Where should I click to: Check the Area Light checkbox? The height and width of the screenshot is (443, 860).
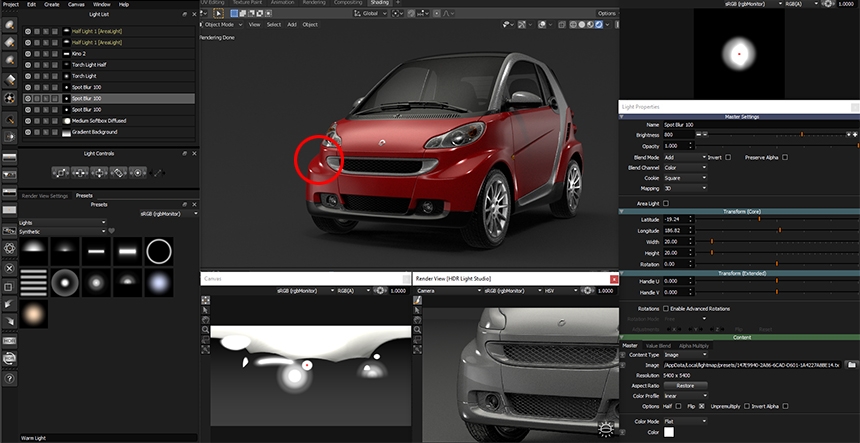pos(666,203)
